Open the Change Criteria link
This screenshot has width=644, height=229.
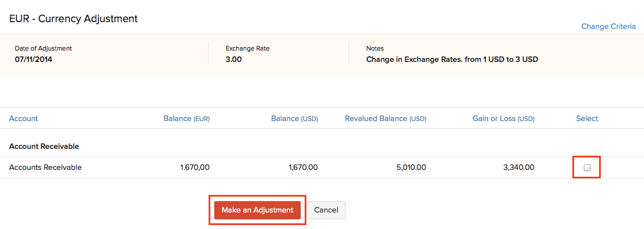point(608,27)
